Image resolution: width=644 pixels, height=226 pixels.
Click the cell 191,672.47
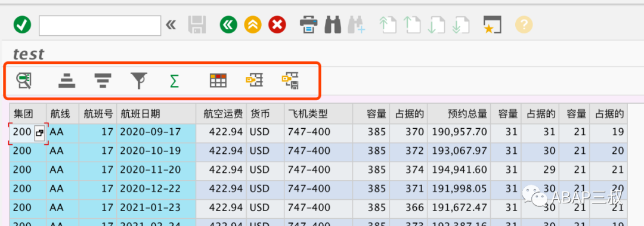click(459, 208)
